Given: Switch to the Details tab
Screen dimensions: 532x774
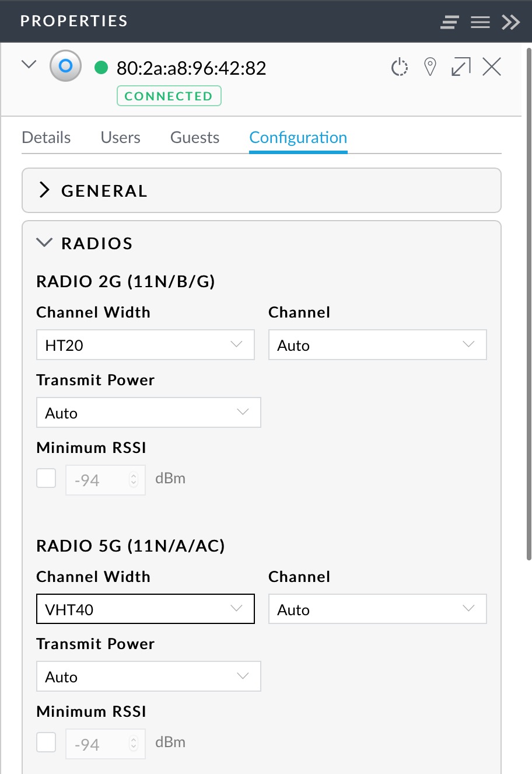Looking at the screenshot, I should [x=46, y=138].
